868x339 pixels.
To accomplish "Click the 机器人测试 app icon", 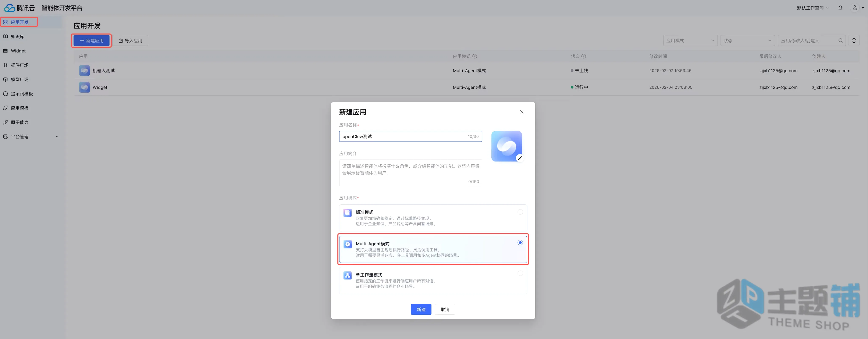I will [84, 70].
